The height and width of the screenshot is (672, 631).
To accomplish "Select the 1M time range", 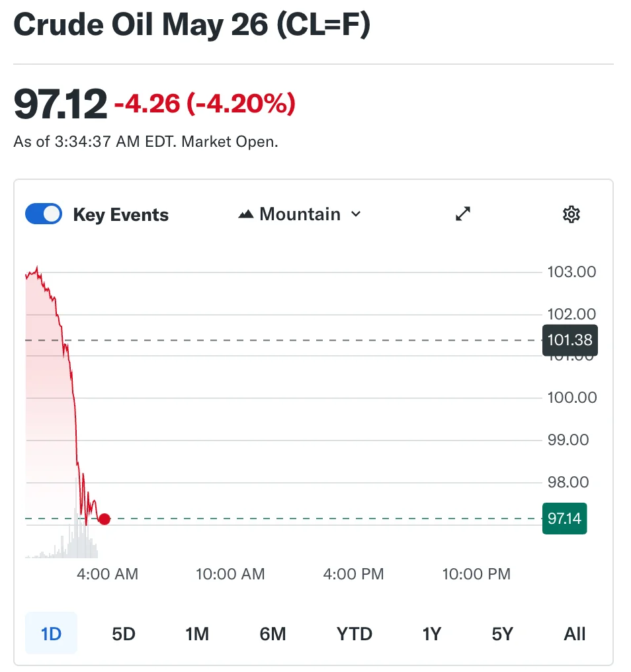I will [x=197, y=634].
